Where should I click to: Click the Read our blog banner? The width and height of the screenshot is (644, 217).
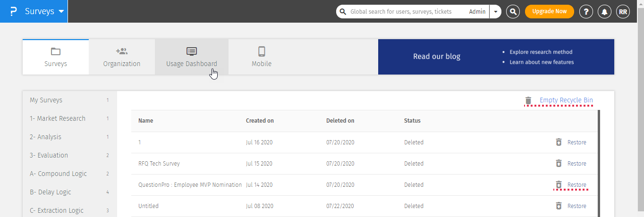point(496,57)
